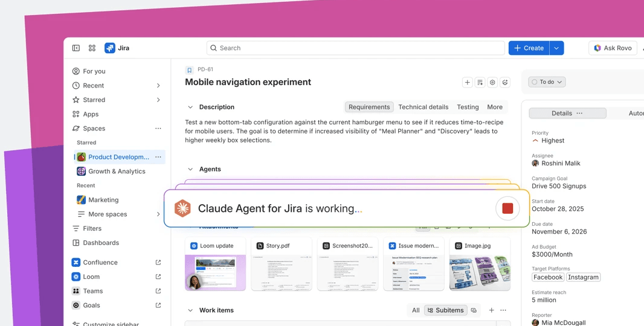Open the To do status dropdown
The width and height of the screenshot is (644, 326).
click(547, 82)
